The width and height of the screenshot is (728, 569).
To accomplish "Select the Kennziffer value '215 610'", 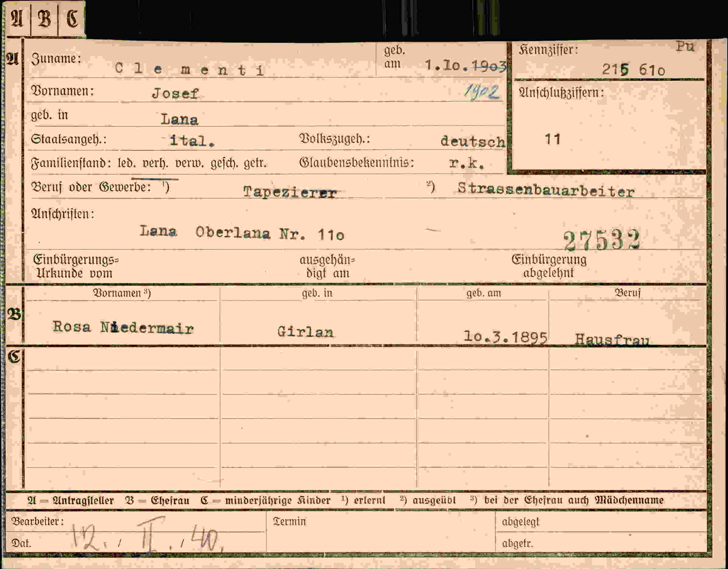I will pos(633,70).
